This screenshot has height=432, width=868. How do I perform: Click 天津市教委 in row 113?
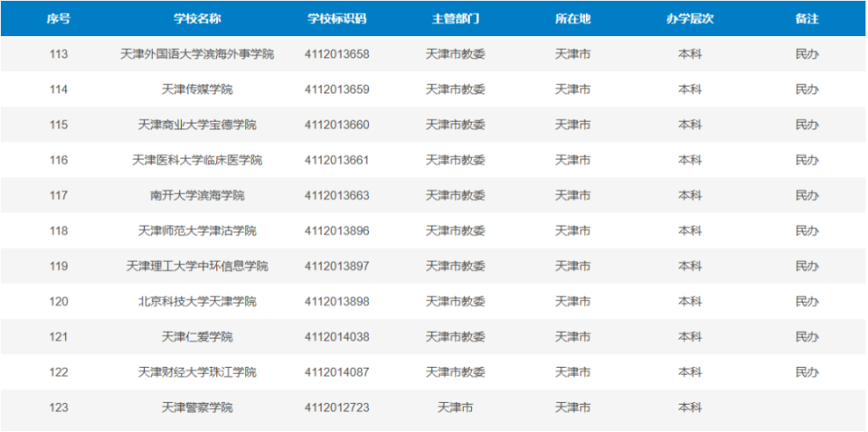click(x=455, y=54)
